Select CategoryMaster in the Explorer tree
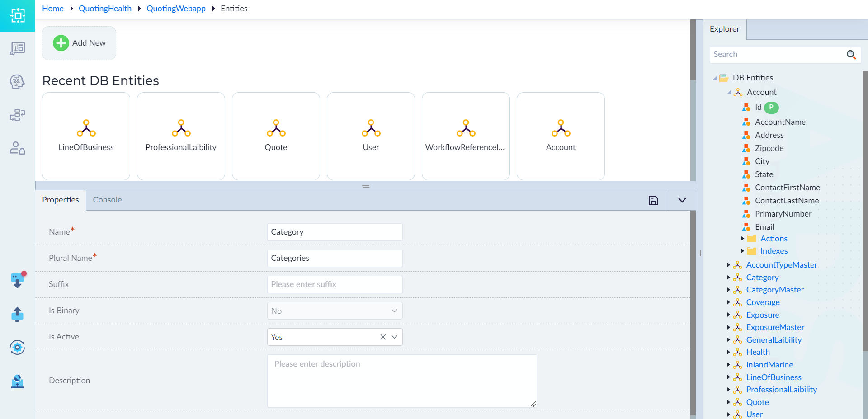Image resolution: width=868 pixels, height=419 pixels. [x=775, y=290]
